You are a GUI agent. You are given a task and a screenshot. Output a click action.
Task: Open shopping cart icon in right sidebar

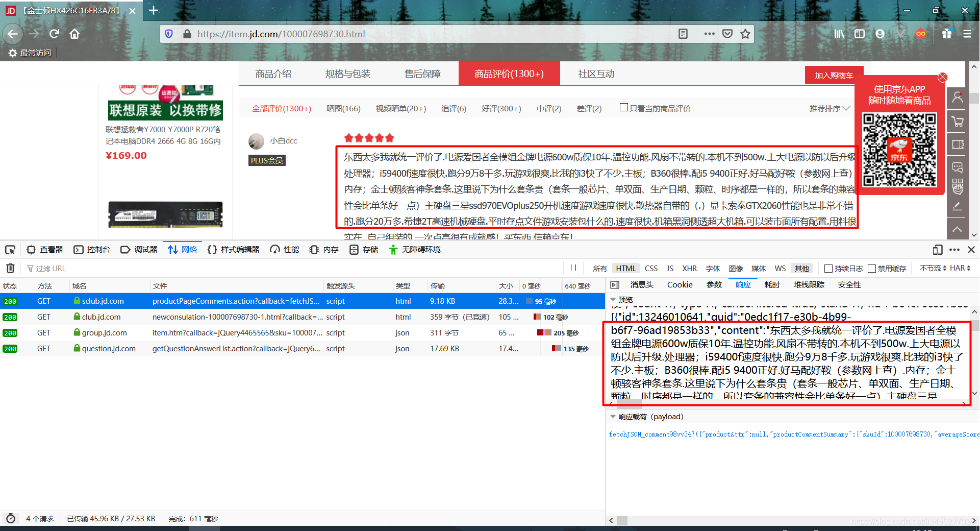click(x=958, y=122)
